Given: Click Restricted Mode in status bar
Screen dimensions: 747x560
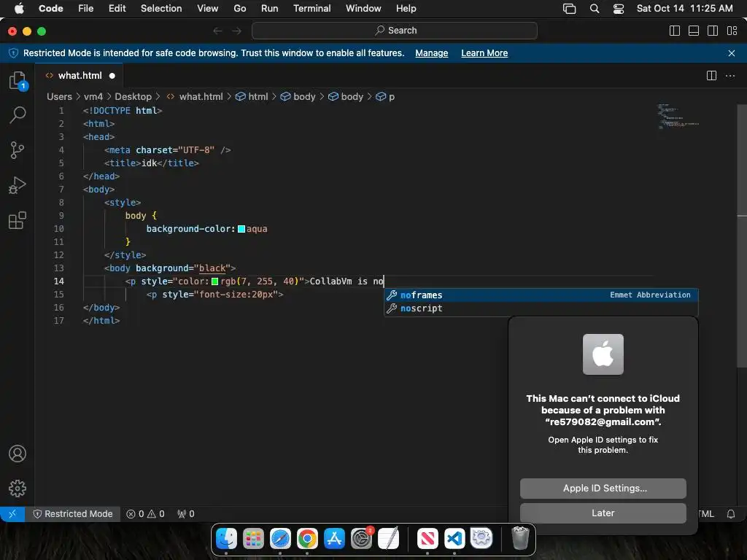Looking at the screenshot, I should click(x=73, y=514).
